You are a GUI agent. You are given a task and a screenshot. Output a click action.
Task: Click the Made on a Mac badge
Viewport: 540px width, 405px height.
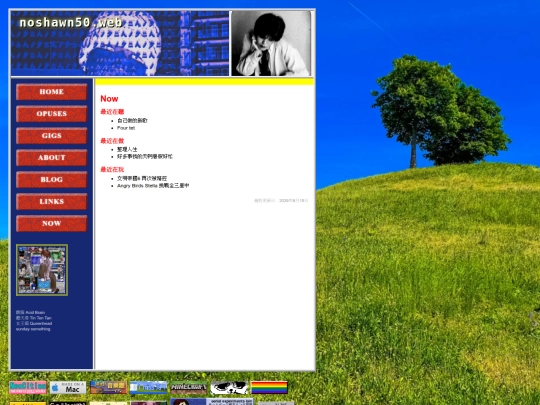(x=68, y=387)
